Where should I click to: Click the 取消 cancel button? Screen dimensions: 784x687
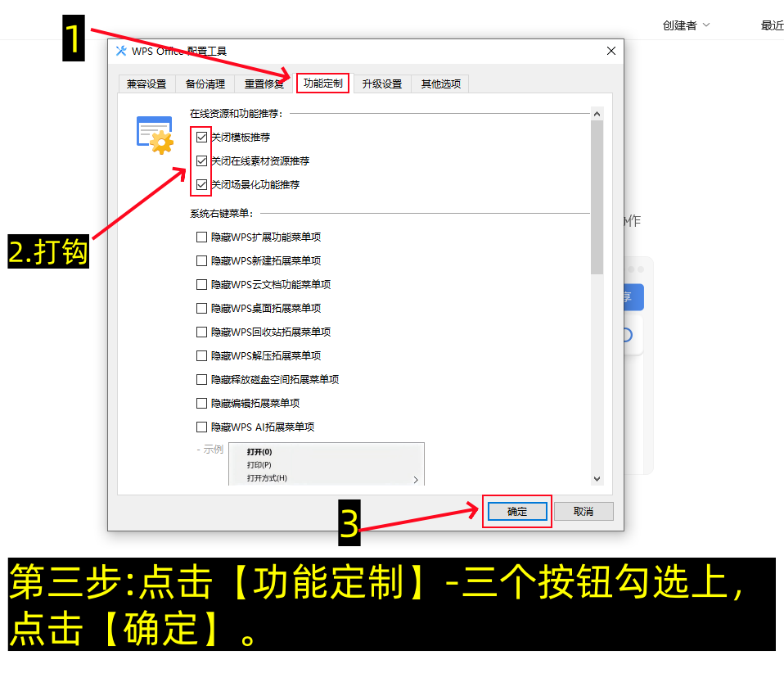pos(583,510)
